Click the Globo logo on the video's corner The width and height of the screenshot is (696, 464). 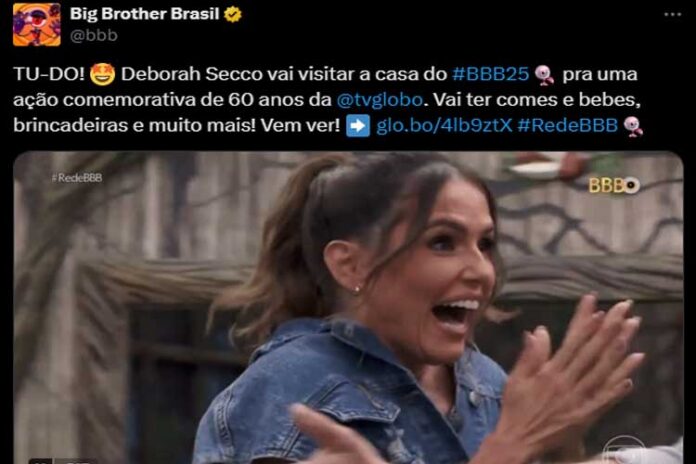pos(624,451)
